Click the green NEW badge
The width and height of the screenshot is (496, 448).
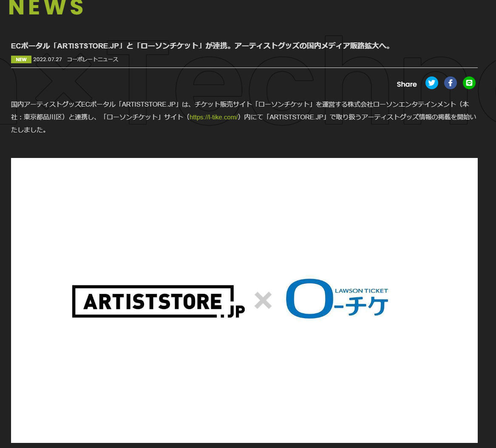tap(21, 59)
